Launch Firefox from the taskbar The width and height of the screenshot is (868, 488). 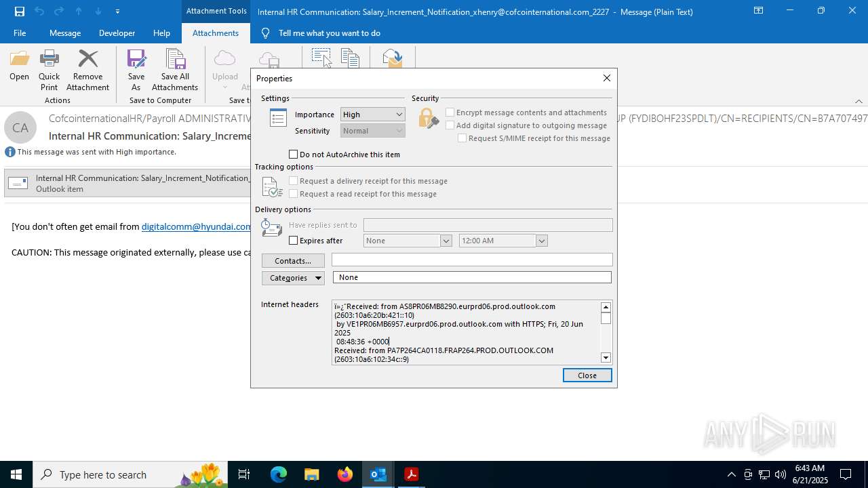(x=344, y=474)
